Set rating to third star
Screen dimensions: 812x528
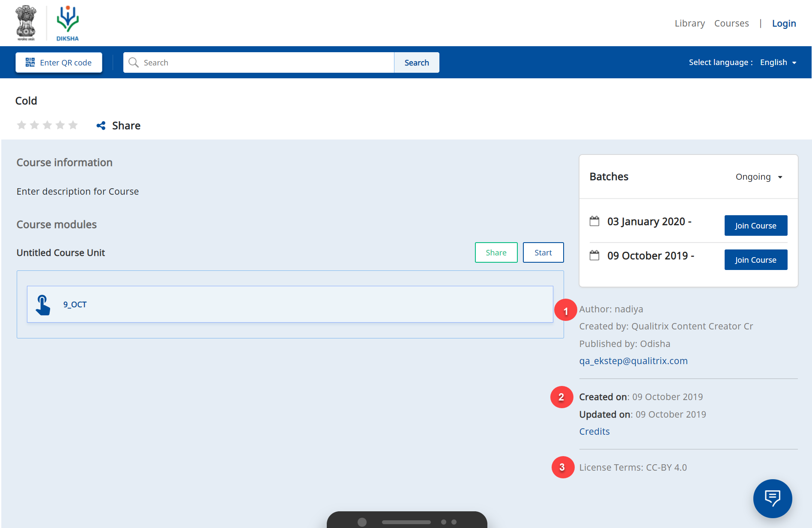point(48,125)
